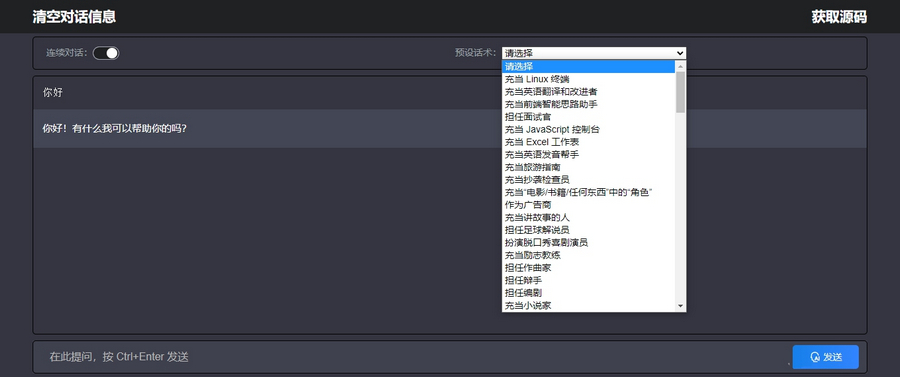Select 作为广告商 option
Image resolution: width=900 pixels, height=377 pixels.
pos(588,205)
